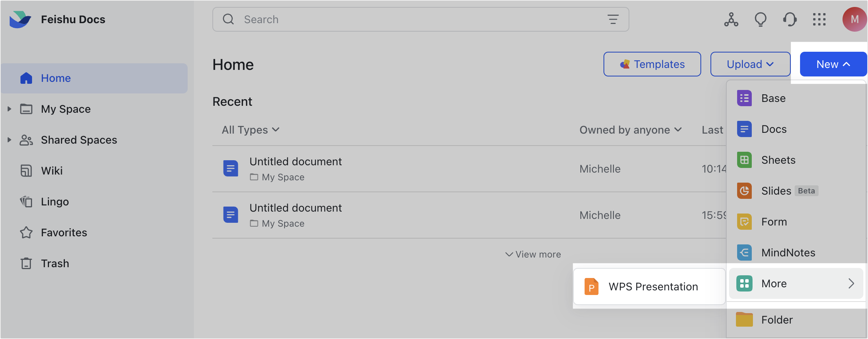Click the Last column header

point(712,130)
